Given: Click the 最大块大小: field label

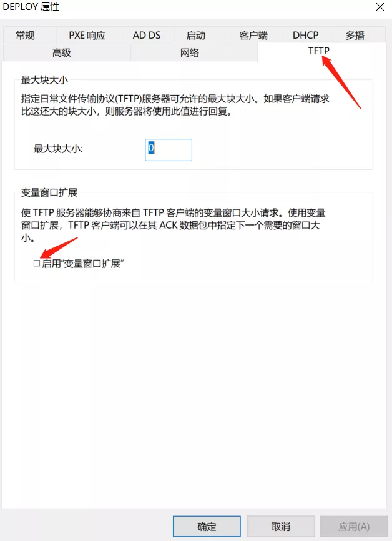Looking at the screenshot, I should tap(58, 149).
